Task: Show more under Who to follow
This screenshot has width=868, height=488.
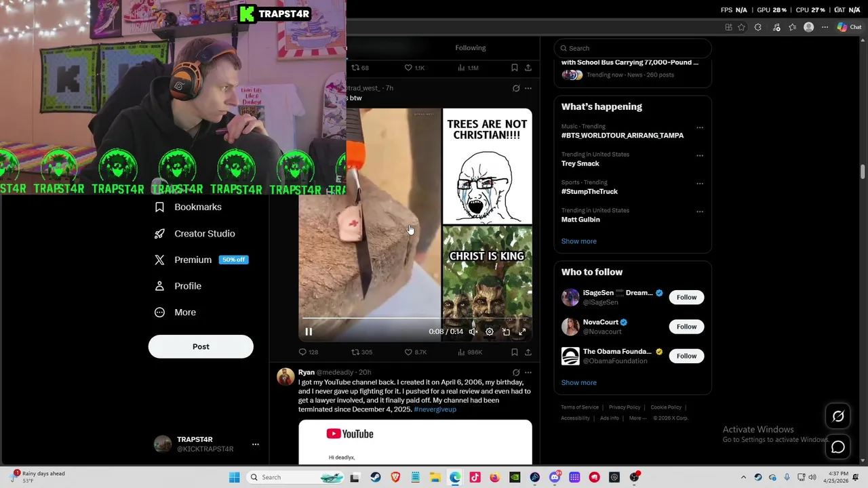Action: point(578,382)
